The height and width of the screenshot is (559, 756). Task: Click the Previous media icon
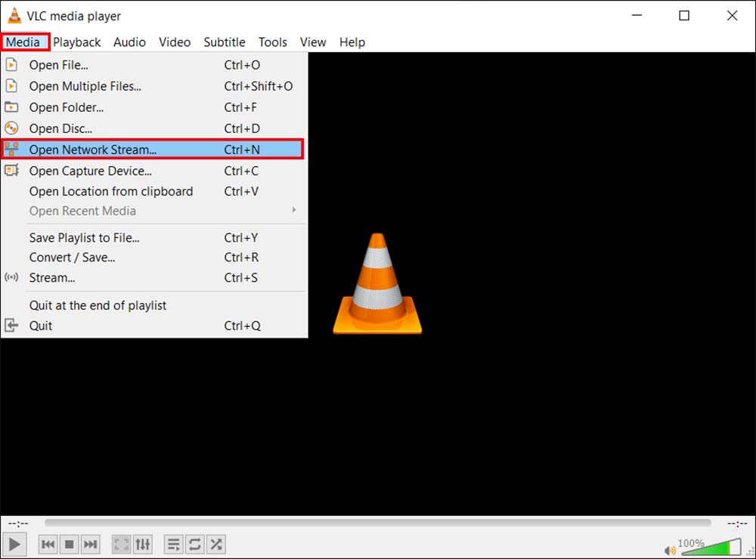(x=47, y=543)
